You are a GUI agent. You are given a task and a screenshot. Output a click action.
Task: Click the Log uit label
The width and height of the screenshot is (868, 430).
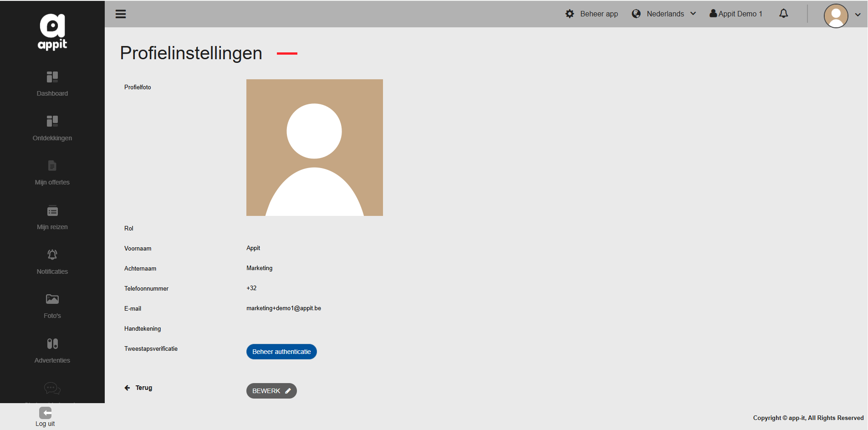pos(45,424)
